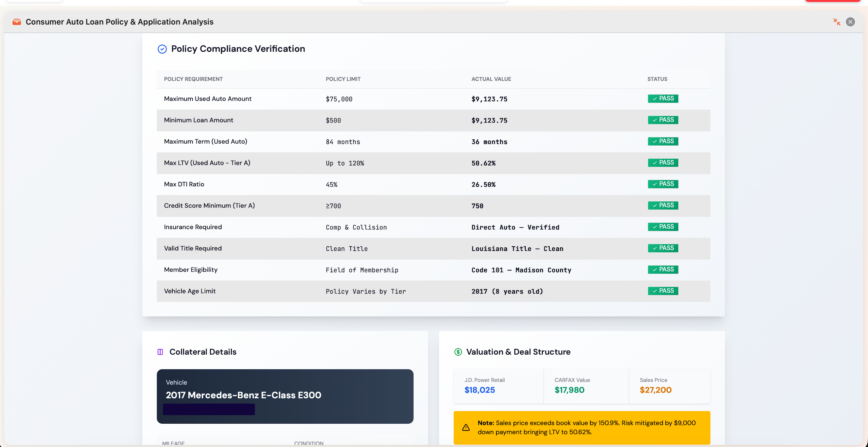Screen dimensions: 868x447
Task: Select the 2017 Mercedes-Benz E-Class vehicle card
Action: pyautogui.click(x=285, y=397)
